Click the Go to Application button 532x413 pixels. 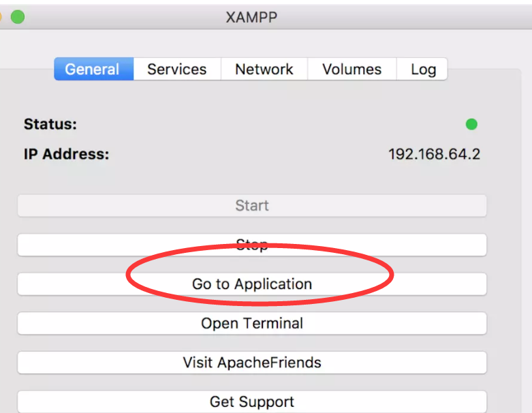pyautogui.click(x=252, y=284)
